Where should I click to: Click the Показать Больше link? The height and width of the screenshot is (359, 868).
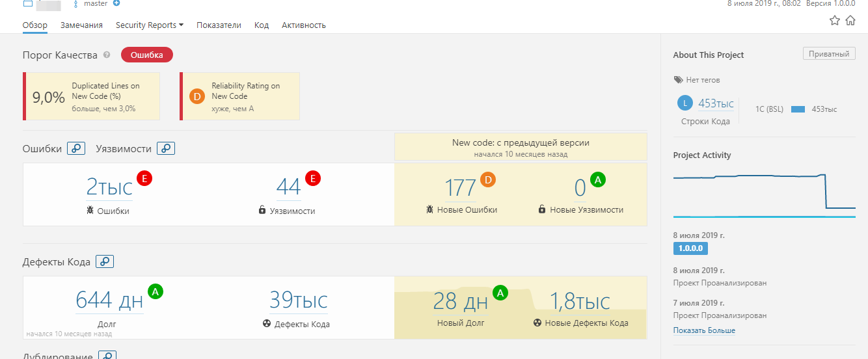coord(704,330)
